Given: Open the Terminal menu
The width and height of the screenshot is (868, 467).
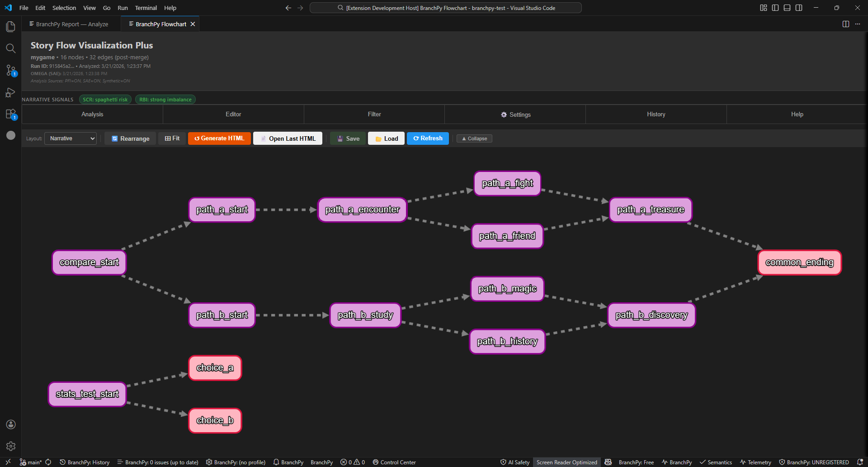Looking at the screenshot, I should (x=146, y=8).
